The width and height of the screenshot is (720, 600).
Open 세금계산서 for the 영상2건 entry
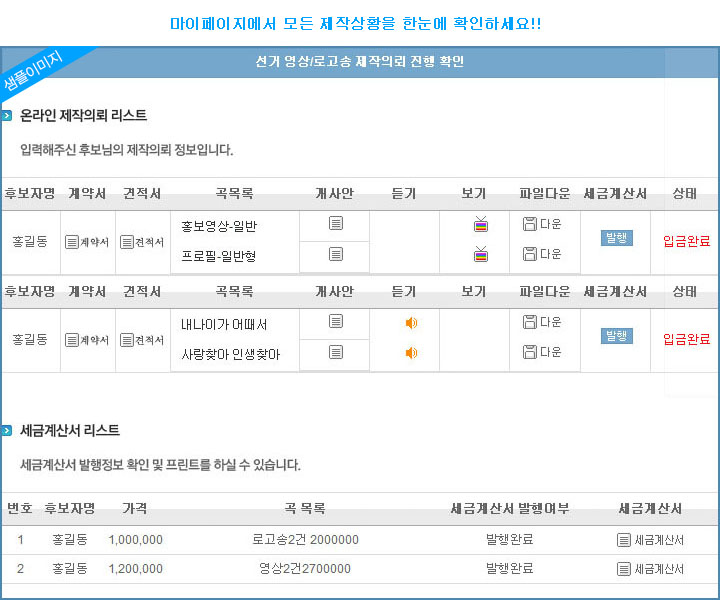pos(650,569)
